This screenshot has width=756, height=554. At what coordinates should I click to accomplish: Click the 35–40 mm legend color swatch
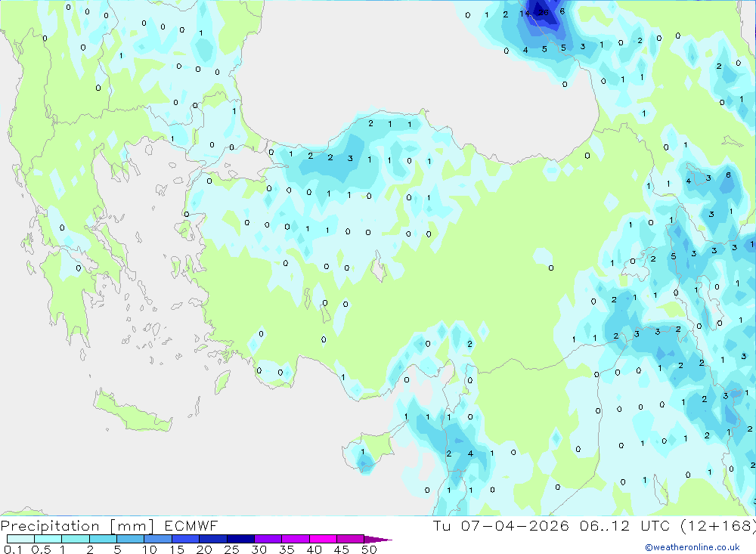(295, 539)
